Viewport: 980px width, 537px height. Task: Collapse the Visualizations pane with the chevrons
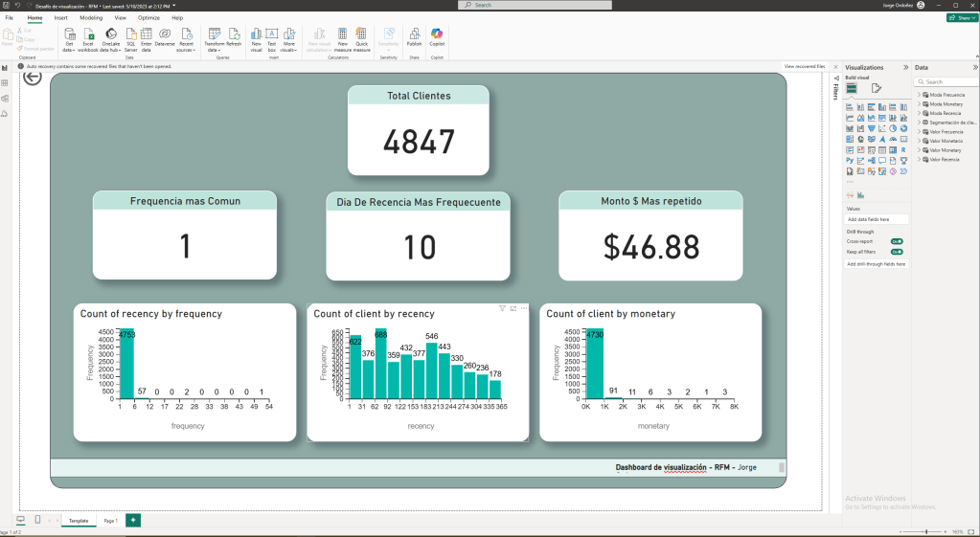coord(905,68)
